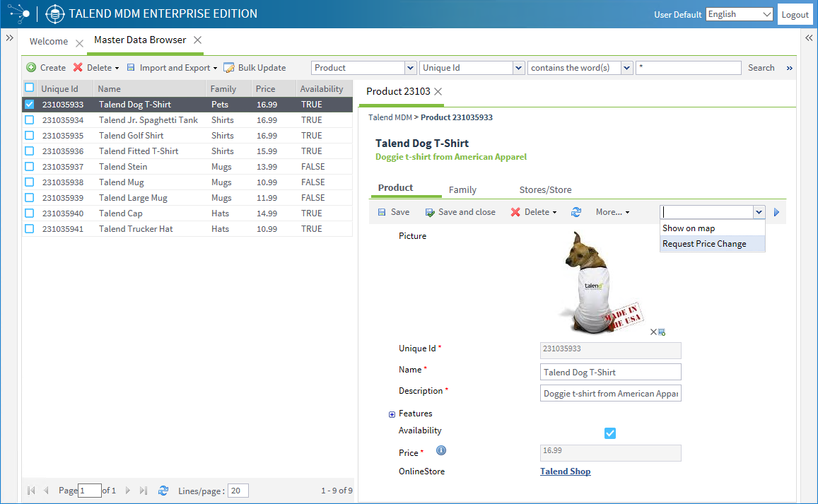Go to the next page
The width and height of the screenshot is (818, 504).
click(128, 491)
